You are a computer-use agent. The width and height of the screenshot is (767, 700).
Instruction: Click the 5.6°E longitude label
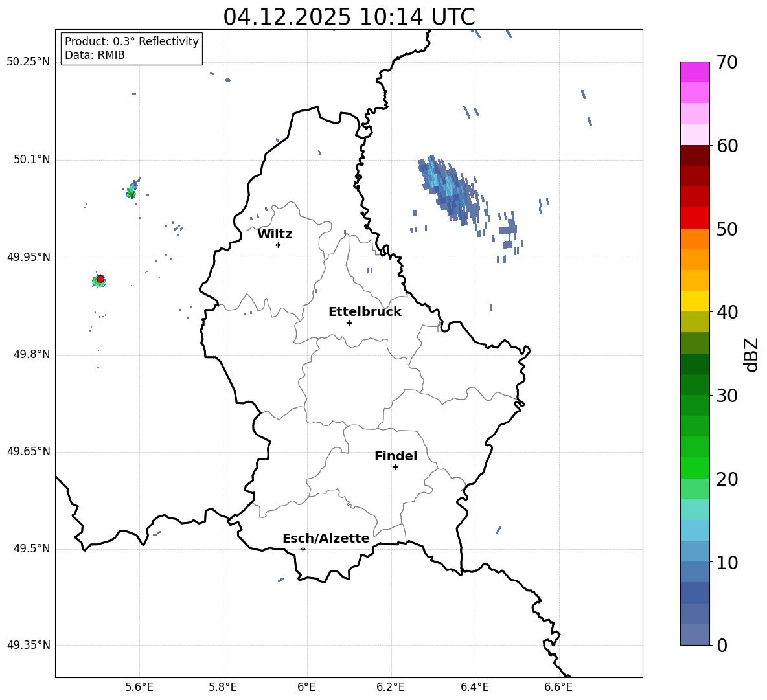pyautogui.click(x=139, y=688)
